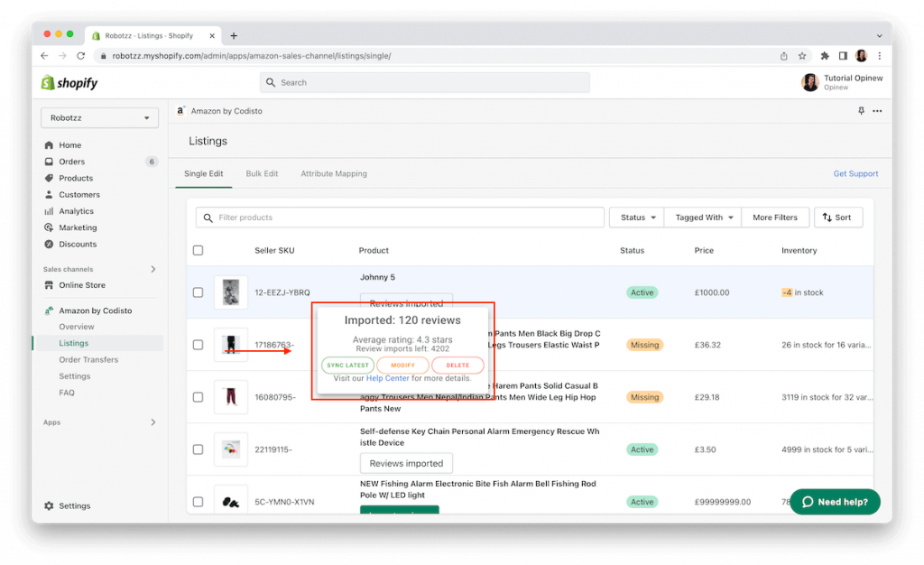Viewport: 924px width, 565px height.
Task: Open the browser share icon
Action: pyautogui.click(x=784, y=56)
